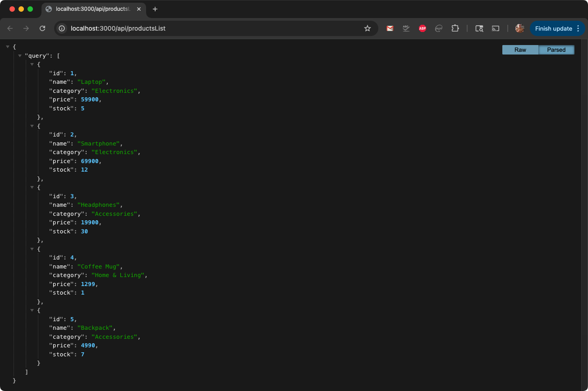Viewport: 588px width, 391px height.
Task: Open a new browser tab
Action: coord(155,9)
